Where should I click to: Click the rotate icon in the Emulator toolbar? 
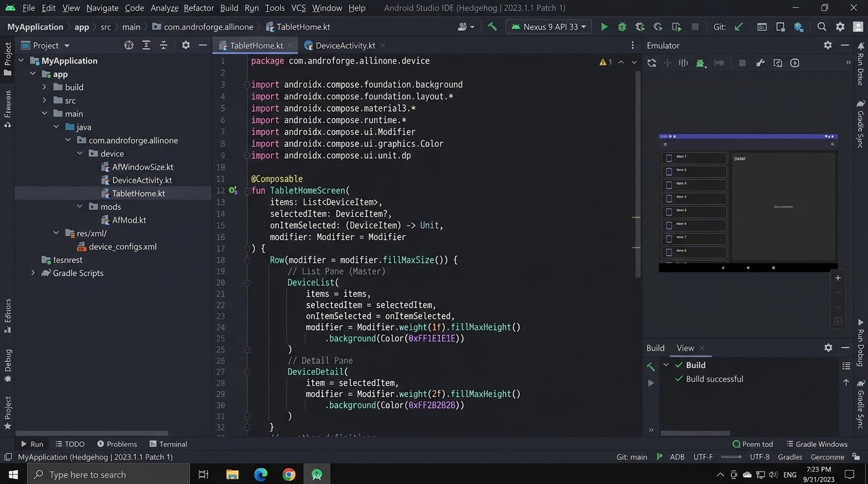click(652, 63)
